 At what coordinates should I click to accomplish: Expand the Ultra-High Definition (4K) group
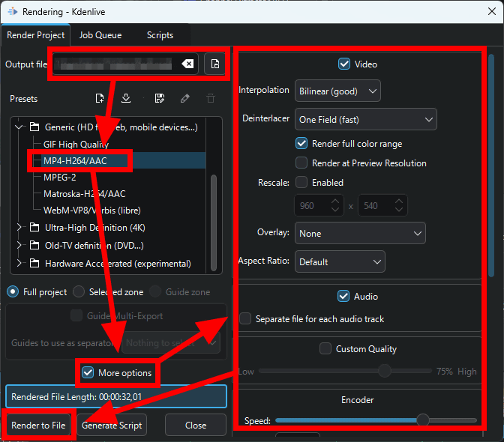tap(19, 227)
